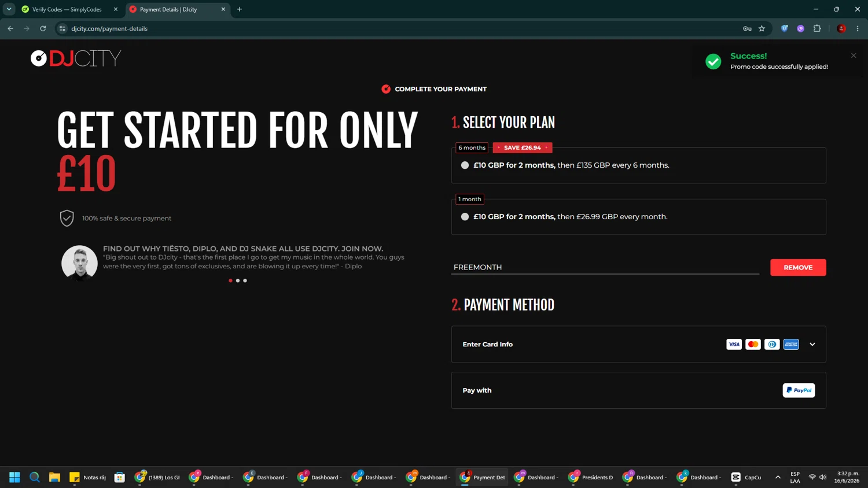Go back to the previous page
868x488 pixels.
[10, 28]
